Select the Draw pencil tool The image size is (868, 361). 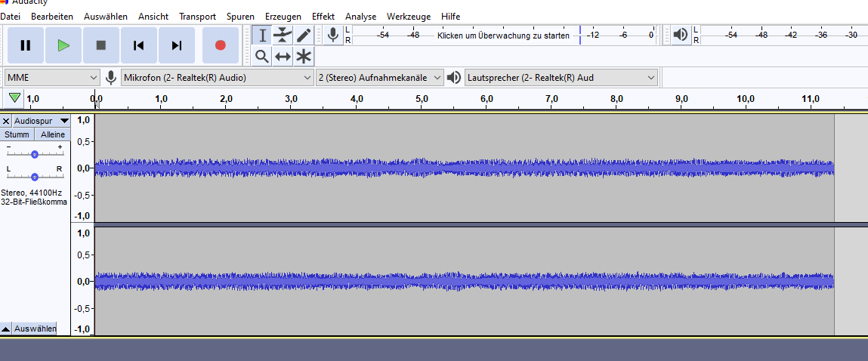point(304,35)
